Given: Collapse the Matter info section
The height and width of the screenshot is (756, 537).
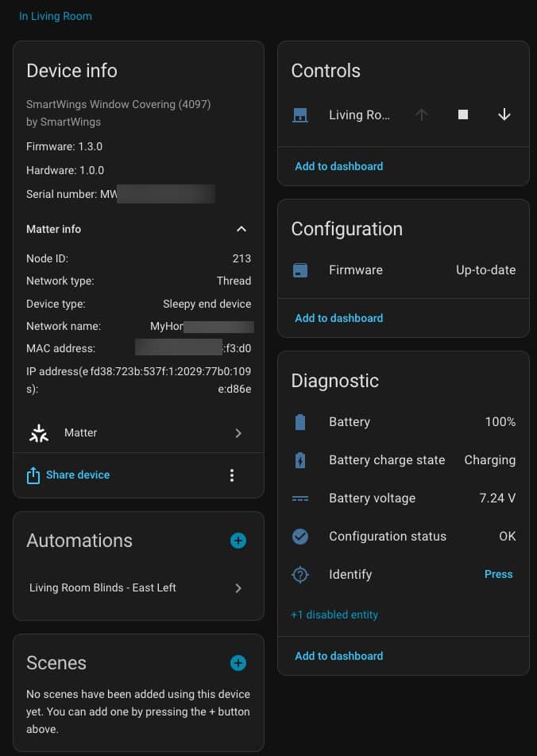Looking at the screenshot, I should tap(241, 229).
